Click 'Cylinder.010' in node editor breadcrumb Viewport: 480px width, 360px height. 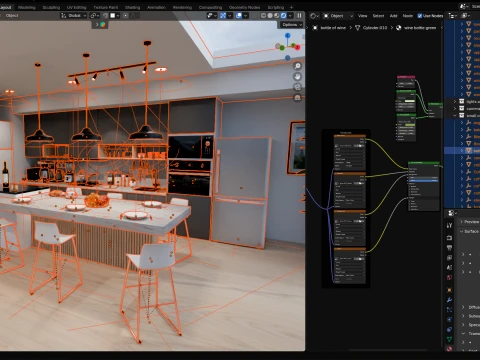pos(375,28)
